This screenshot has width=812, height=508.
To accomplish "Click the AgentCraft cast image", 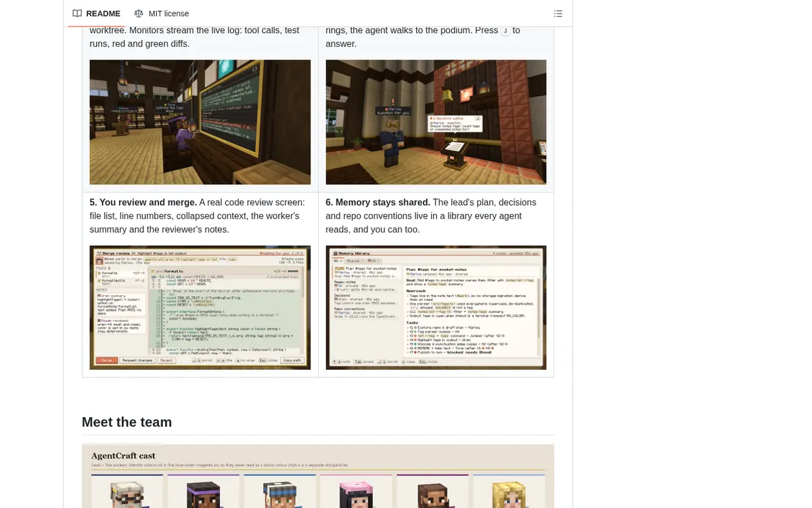I will point(318,476).
